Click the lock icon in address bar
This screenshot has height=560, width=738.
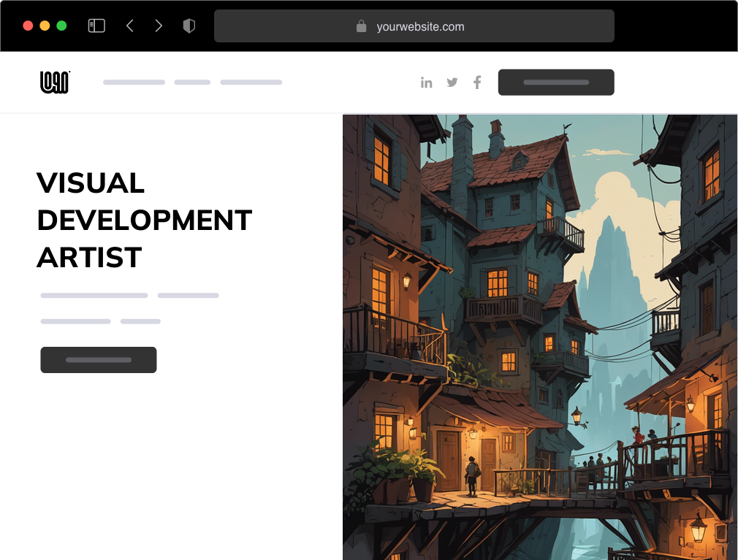coord(361,26)
